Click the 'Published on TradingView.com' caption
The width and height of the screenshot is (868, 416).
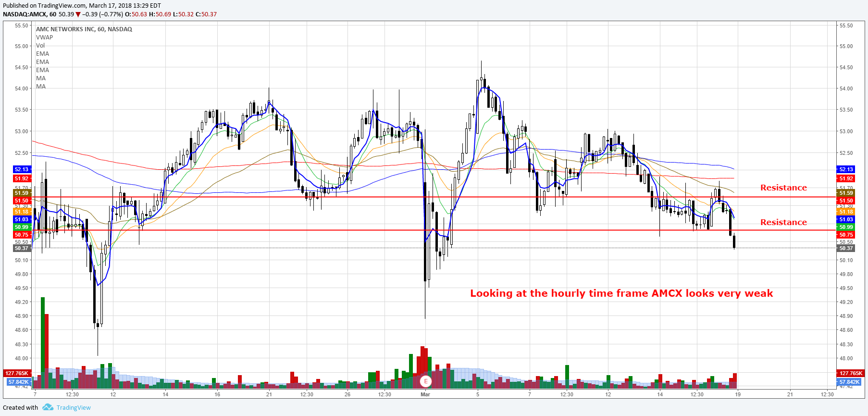[x=82, y=6]
